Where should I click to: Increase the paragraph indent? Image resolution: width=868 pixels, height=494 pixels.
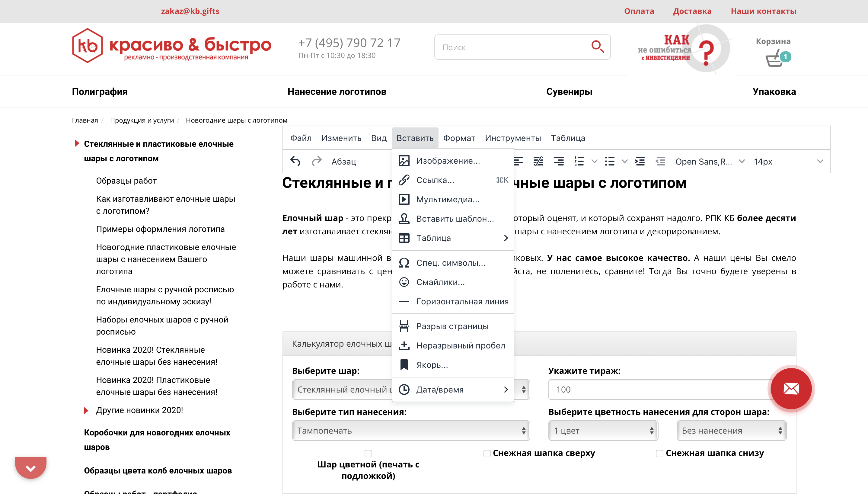pos(640,161)
